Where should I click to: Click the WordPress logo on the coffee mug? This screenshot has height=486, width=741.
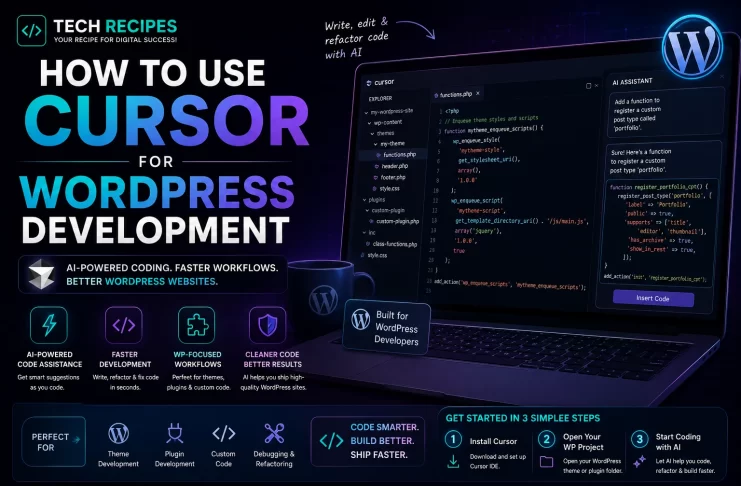[323, 300]
